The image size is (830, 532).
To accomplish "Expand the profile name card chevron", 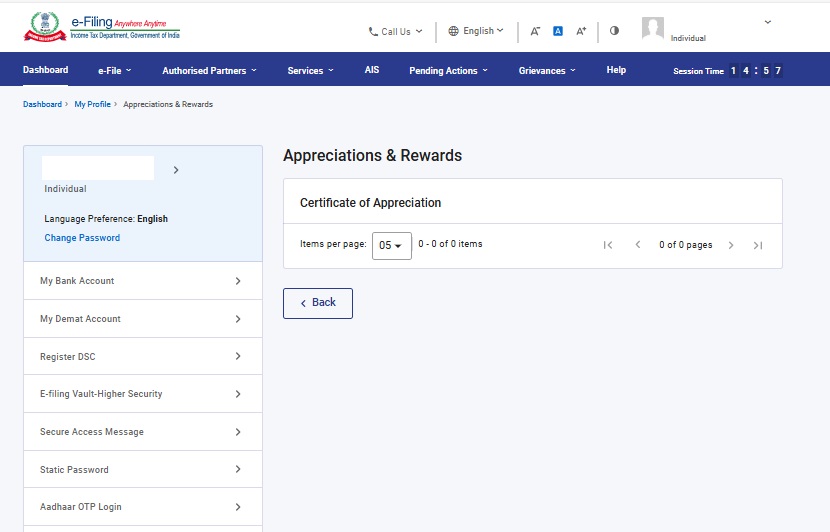I will (x=176, y=170).
